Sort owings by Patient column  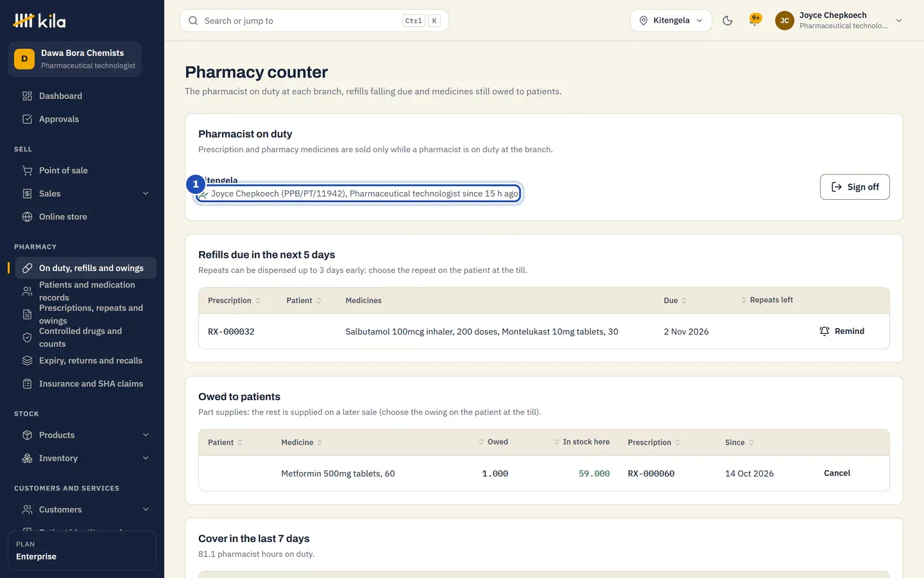(225, 442)
